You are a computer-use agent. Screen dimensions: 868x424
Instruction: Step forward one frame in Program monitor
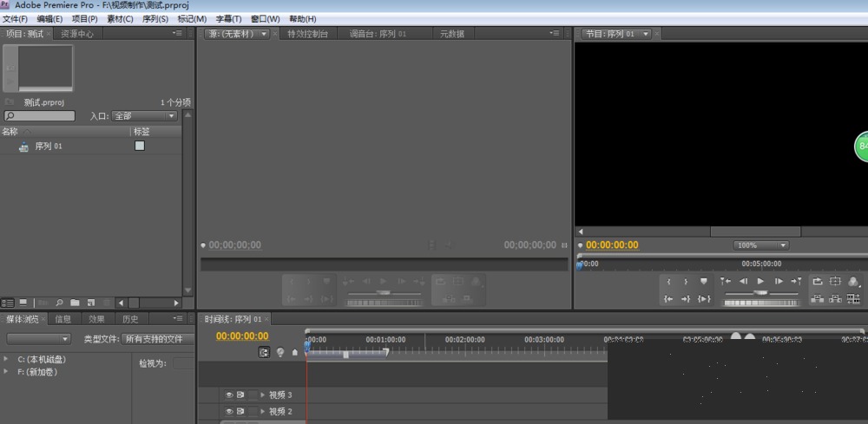779,282
